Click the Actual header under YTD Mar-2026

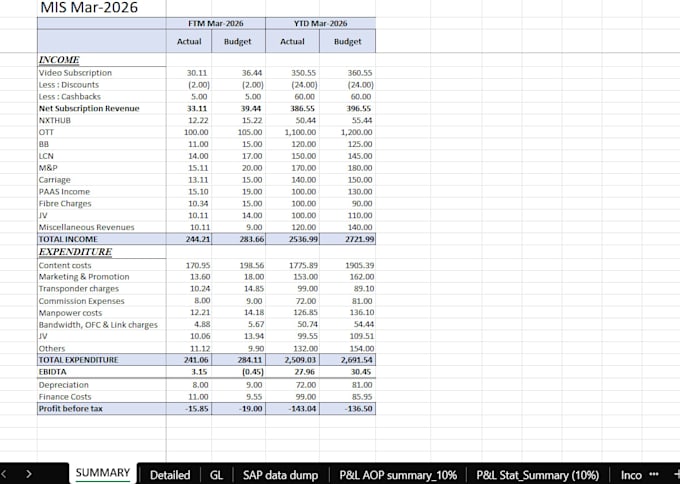[292, 41]
